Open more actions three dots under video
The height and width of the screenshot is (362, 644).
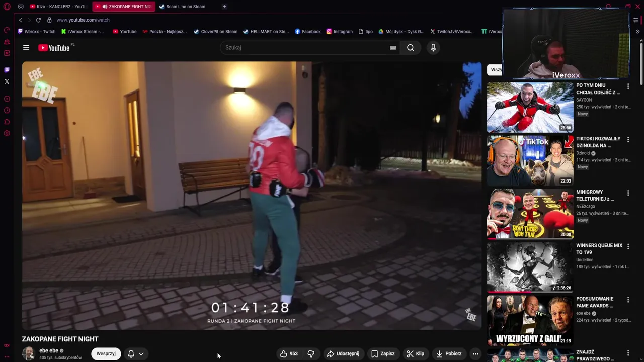click(x=475, y=354)
